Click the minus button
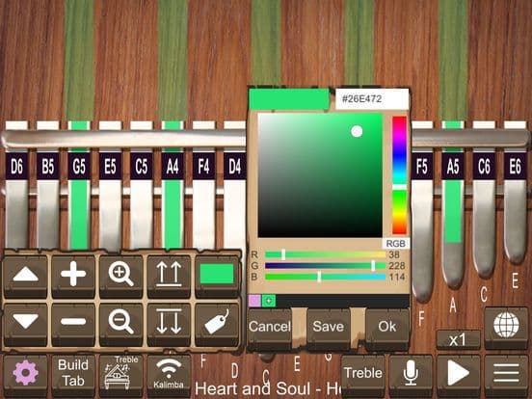532x399 pixels. 73,324
